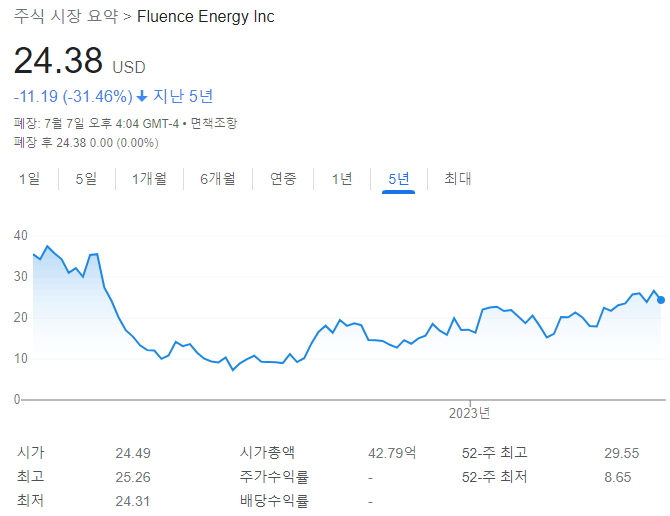Click the 최고 value 25.26
This screenshot has height=516, width=670.
[133, 477]
